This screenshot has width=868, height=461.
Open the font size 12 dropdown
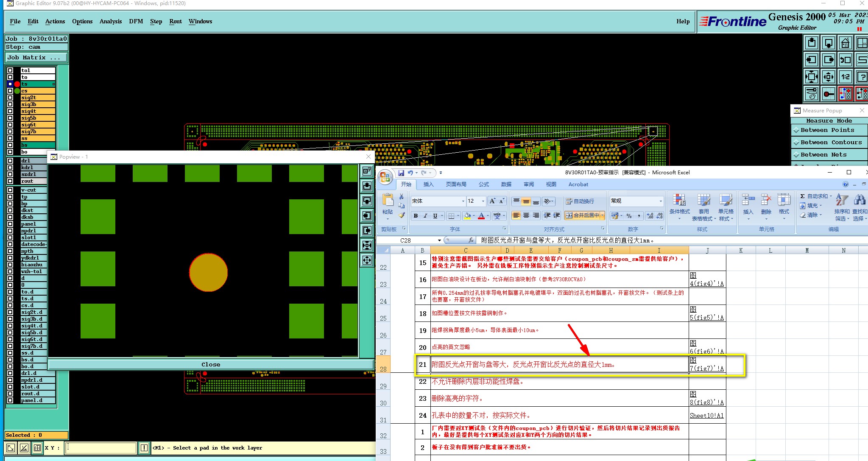(x=483, y=201)
